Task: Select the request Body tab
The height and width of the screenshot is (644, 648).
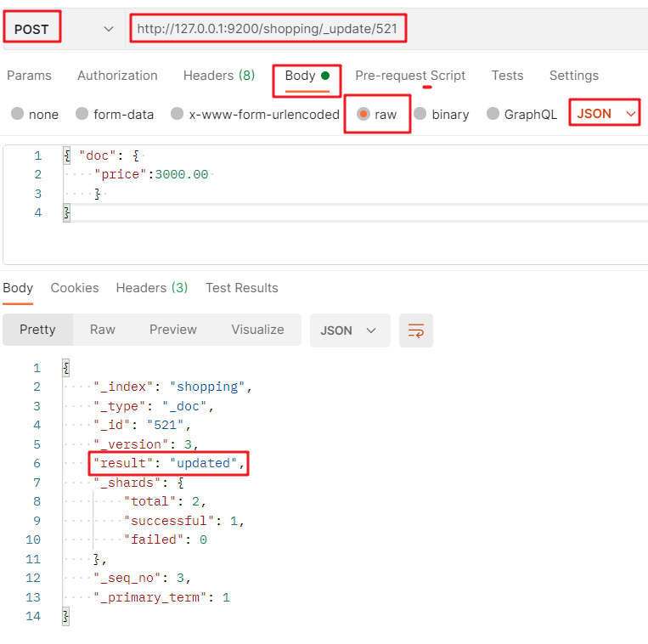Action: click(307, 76)
